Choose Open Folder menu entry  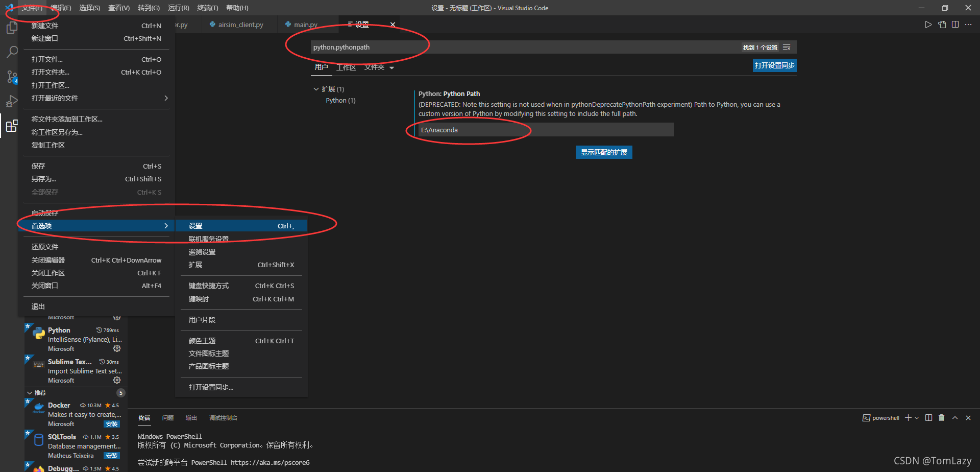coord(96,72)
